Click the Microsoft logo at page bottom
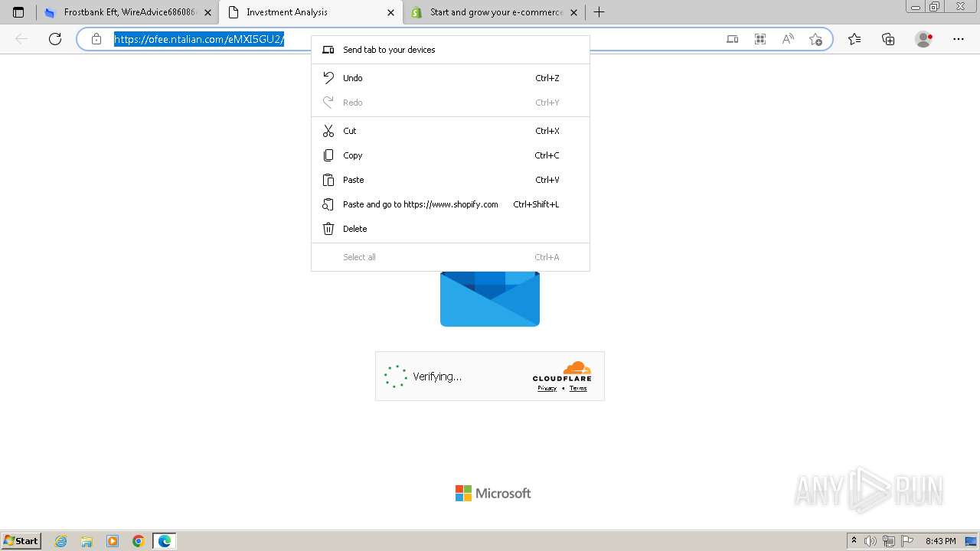The image size is (980, 551). [x=493, y=494]
